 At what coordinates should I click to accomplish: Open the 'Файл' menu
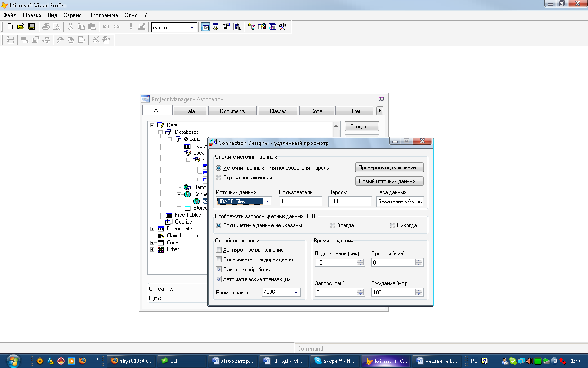point(10,15)
